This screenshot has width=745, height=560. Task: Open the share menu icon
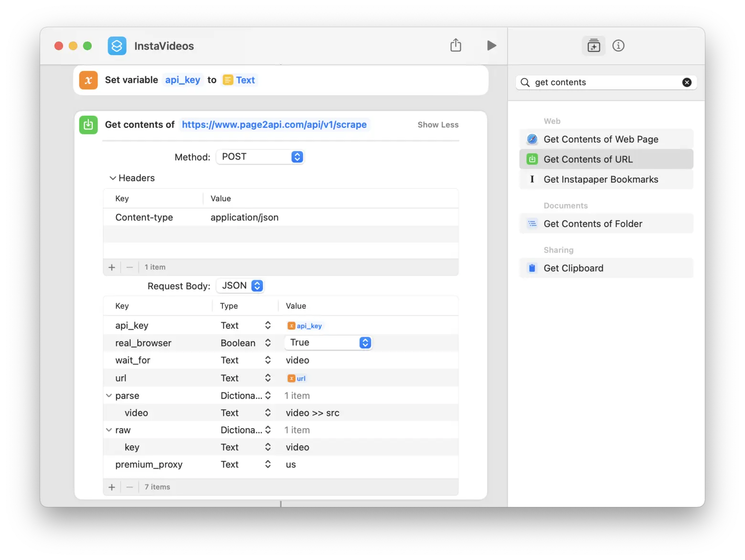[x=456, y=45]
